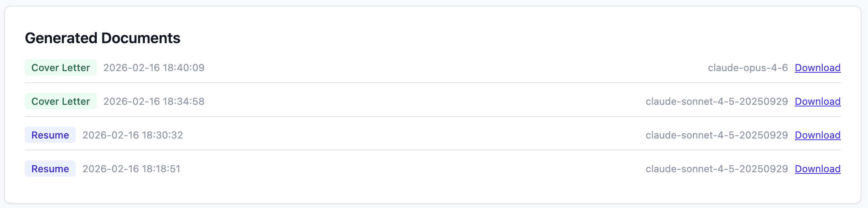Download the 18:40:09 cover letter
The image size is (868, 208).
point(817,68)
